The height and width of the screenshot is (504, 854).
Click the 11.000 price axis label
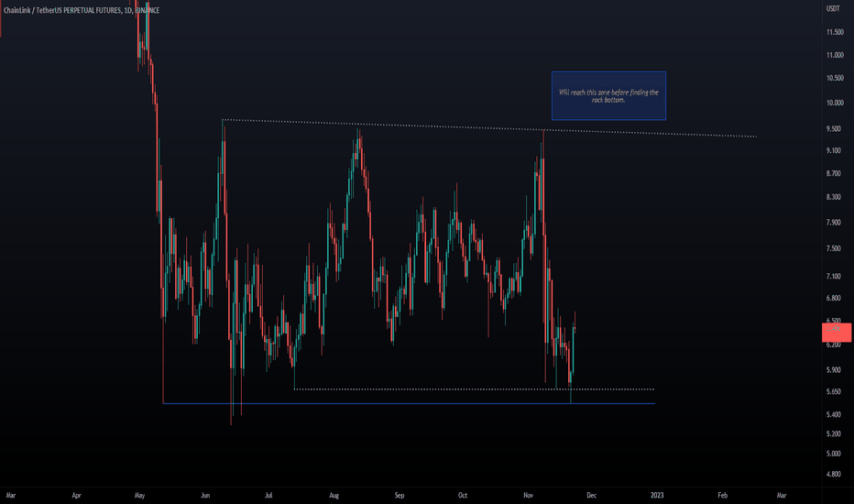click(x=835, y=55)
